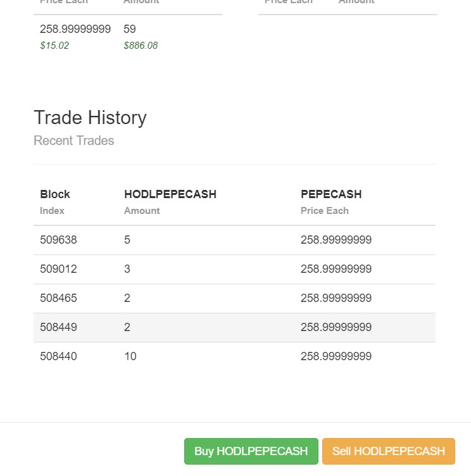Select the trade row for block 509638
This screenshot has height=476, width=471.
coord(234,240)
